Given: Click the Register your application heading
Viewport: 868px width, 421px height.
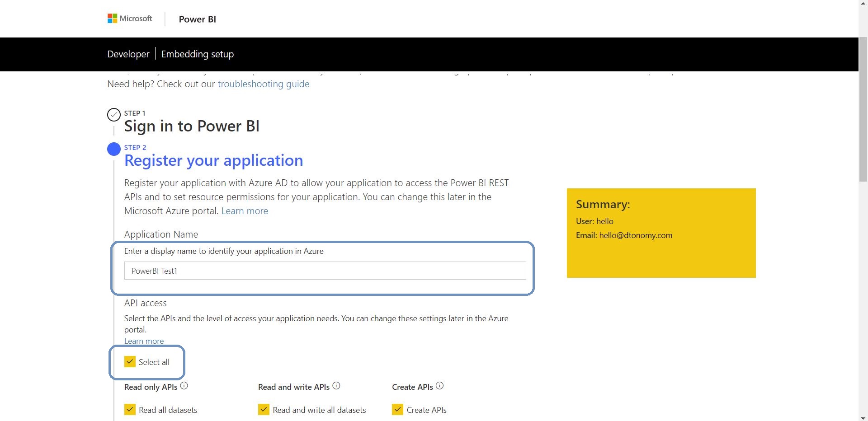Looking at the screenshot, I should [213, 160].
